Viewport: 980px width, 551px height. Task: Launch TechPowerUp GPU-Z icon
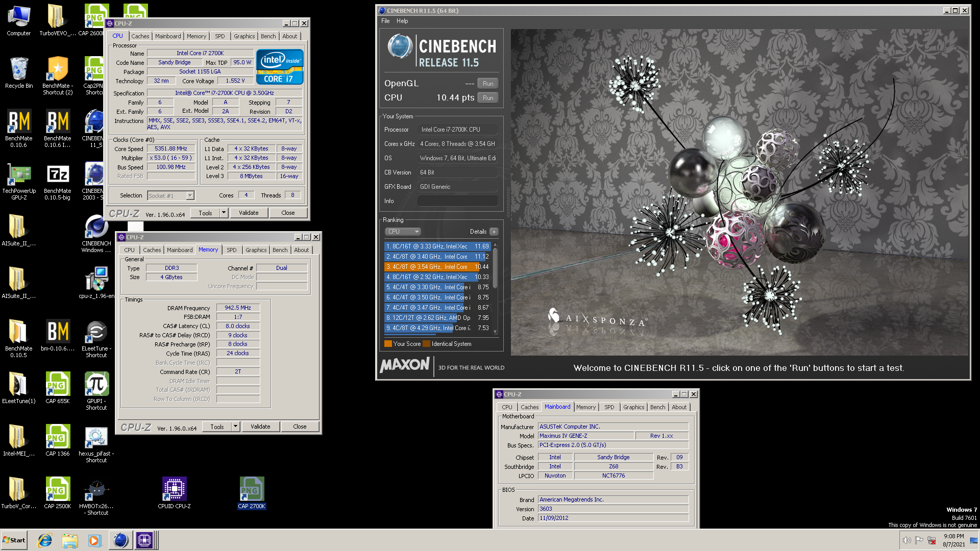tap(19, 181)
